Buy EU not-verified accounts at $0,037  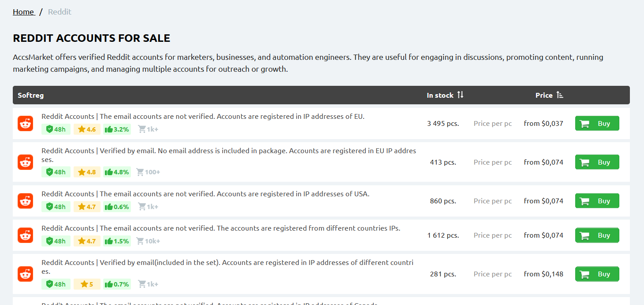click(x=597, y=123)
